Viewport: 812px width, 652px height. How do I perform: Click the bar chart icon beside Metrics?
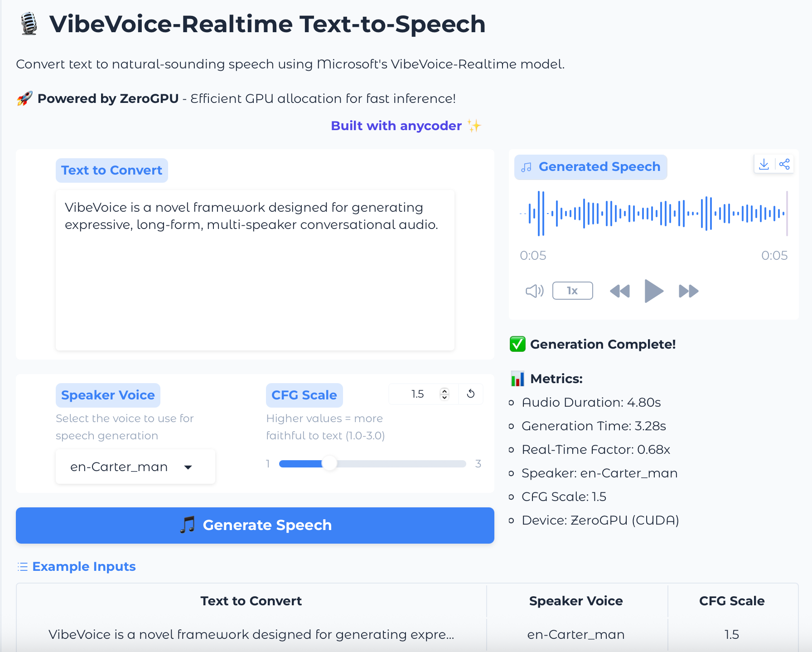pyautogui.click(x=518, y=379)
